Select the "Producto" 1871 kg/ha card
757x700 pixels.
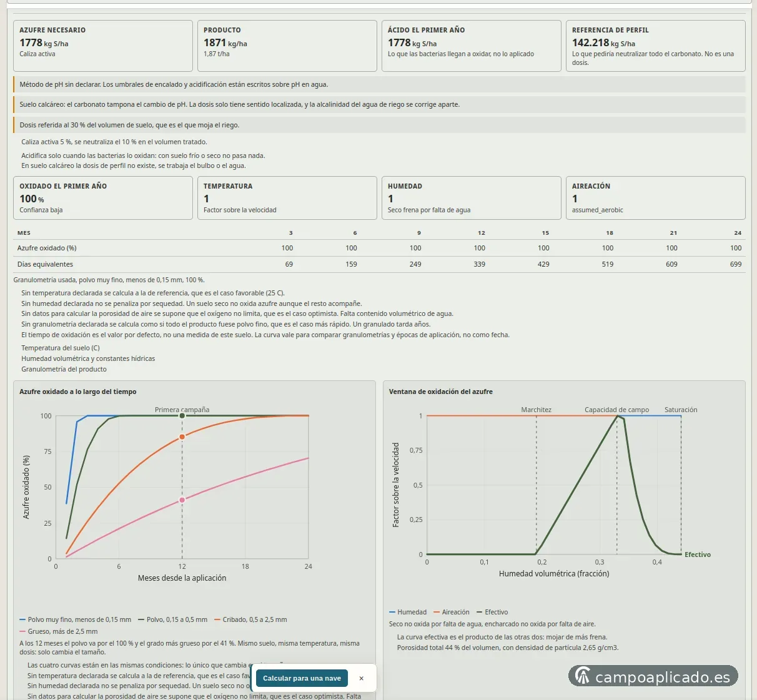[287, 46]
